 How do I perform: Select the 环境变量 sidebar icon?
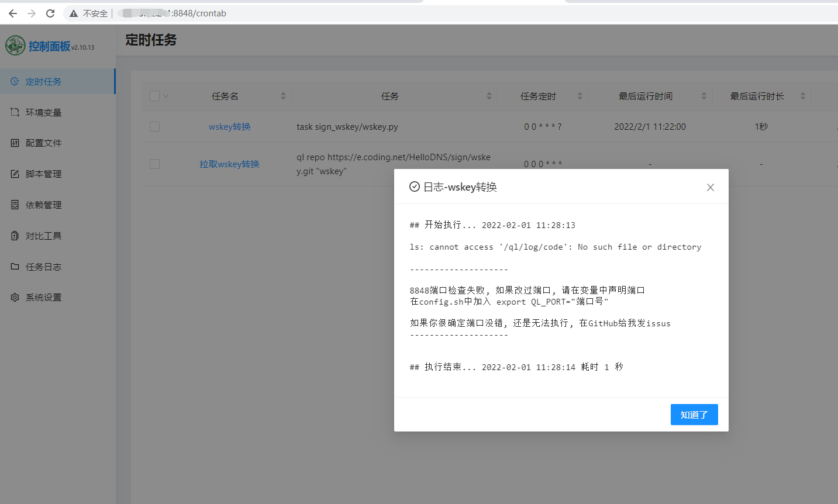point(15,112)
